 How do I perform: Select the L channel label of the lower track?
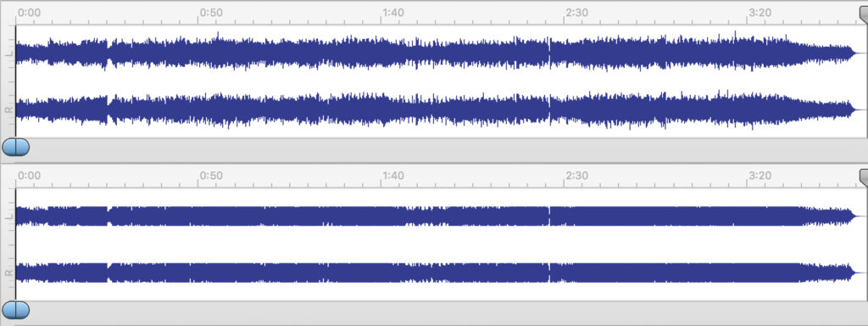tap(8, 216)
